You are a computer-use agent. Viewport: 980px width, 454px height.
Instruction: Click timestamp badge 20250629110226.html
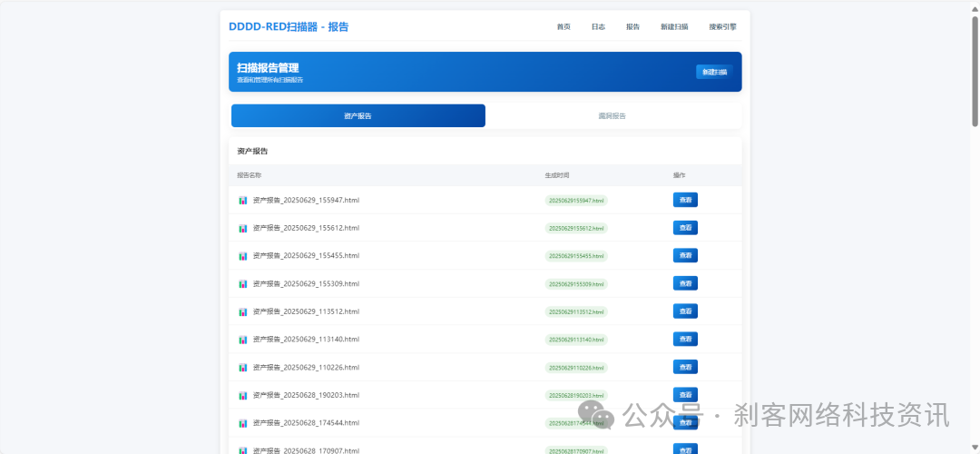[x=576, y=368]
